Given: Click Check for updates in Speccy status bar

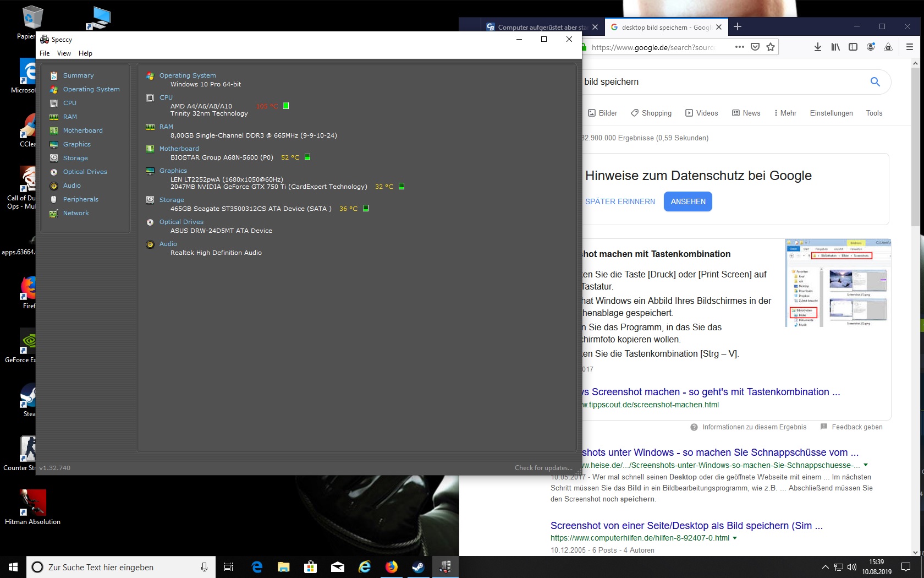Looking at the screenshot, I should pos(543,468).
